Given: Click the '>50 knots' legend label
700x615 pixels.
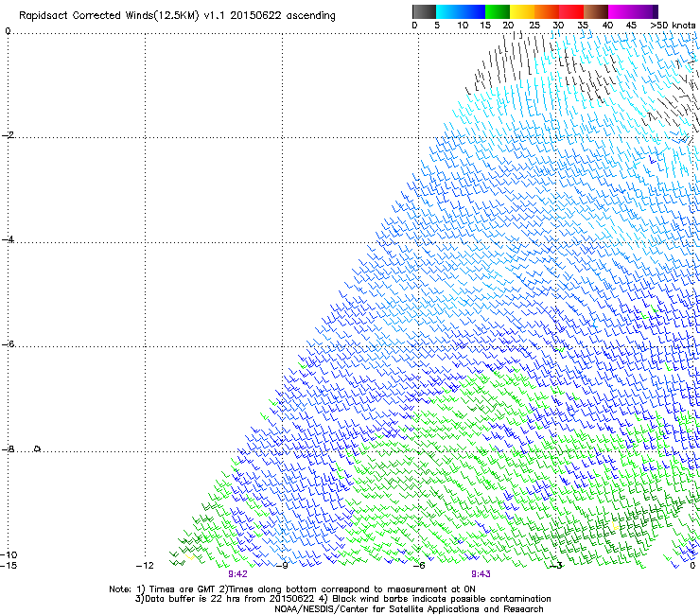Looking at the screenshot, I should pos(673,26).
